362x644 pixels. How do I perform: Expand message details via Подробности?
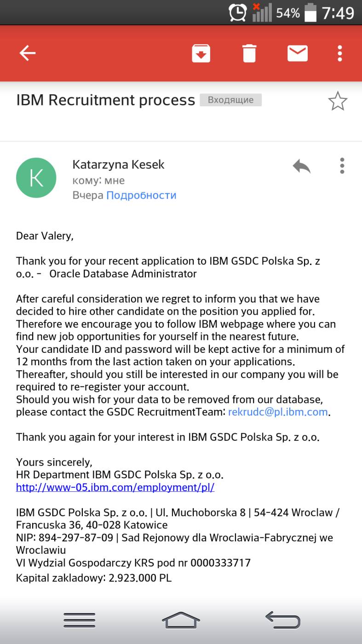coord(141,195)
